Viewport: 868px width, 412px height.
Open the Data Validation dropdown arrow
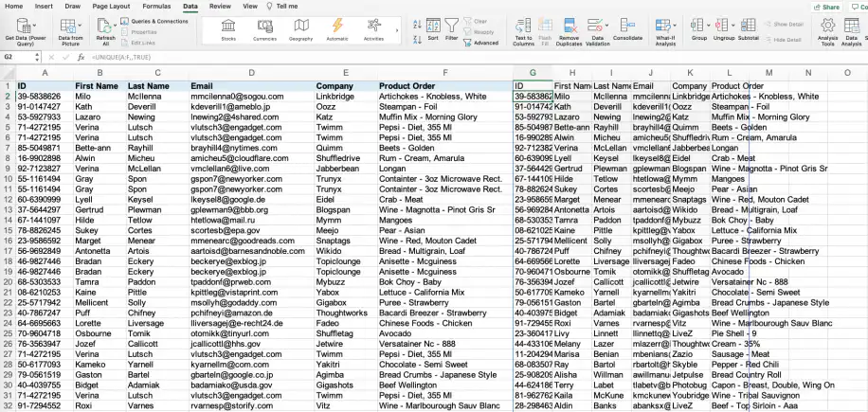(x=606, y=26)
